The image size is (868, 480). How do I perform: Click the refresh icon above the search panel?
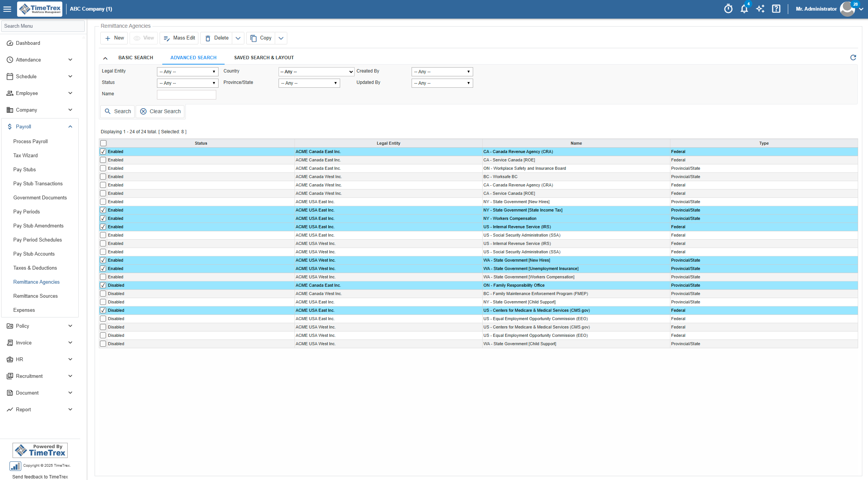(x=853, y=57)
